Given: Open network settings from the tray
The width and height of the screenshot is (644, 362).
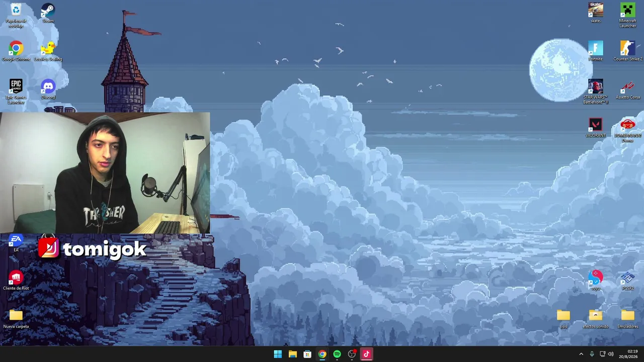Looking at the screenshot, I should pyautogui.click(x=602, y=354).
